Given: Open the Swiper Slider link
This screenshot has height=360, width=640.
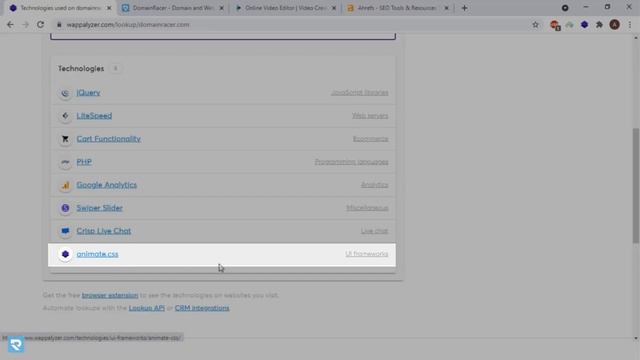Looking at the screenshot, I should [100, 208].
